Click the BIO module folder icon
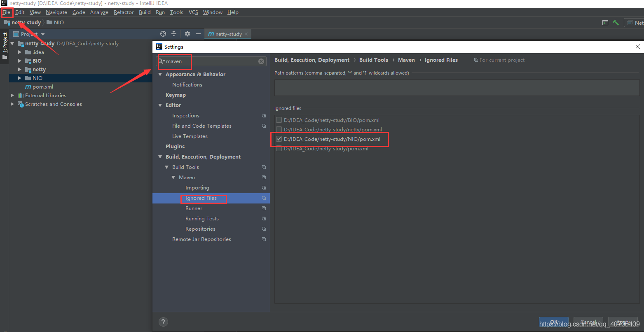Viewport: 644px width, 332px height. point(28,61)
